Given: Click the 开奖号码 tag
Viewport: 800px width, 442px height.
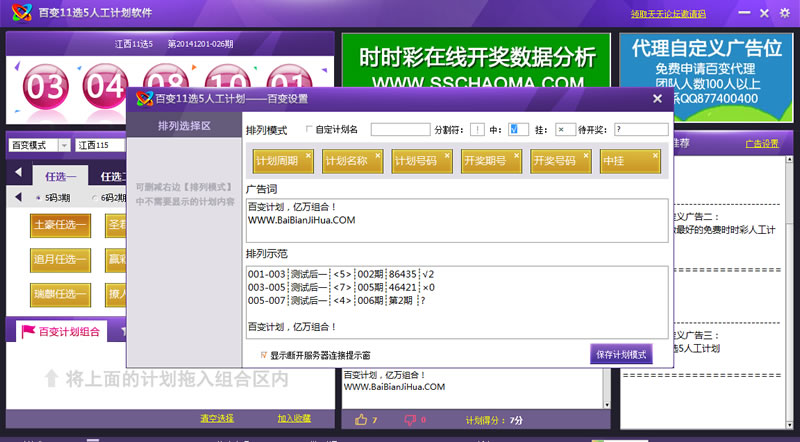Looking at the screenshot, I should [560, 161].
